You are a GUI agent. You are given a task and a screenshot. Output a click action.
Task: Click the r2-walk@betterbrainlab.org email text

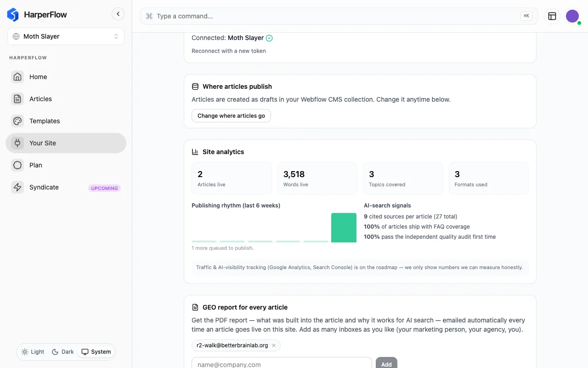pos(232,345)
